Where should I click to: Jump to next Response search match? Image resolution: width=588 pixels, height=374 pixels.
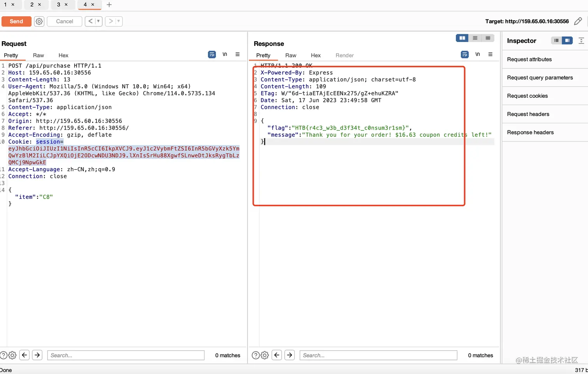pyautogui.click(x=290, y=355)
